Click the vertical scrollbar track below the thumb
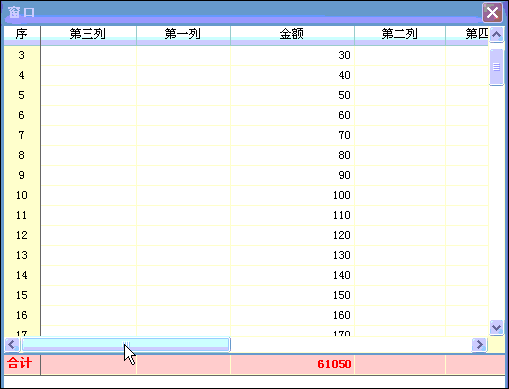The image size is (509, 389). coord(496,203)
